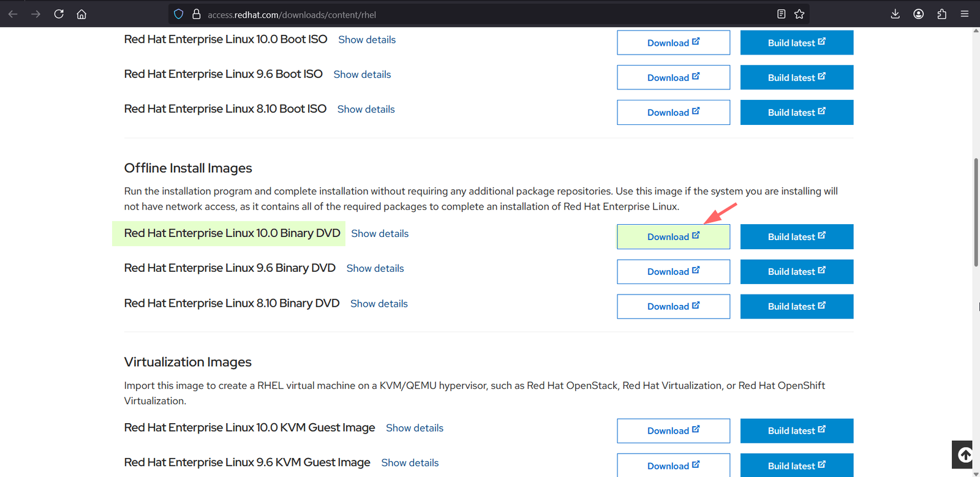Show details for RHEL 8.10 Binary DVD

379,304
